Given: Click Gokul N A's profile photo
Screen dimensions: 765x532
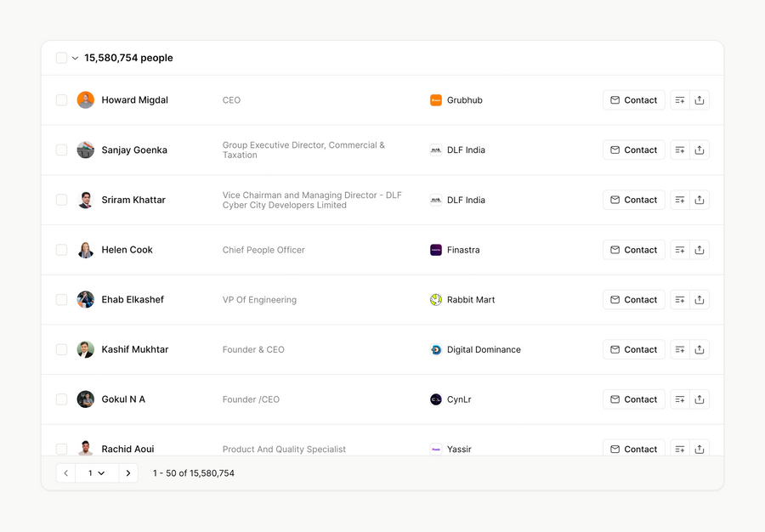Looking at the screenshot, I should 85,399.
